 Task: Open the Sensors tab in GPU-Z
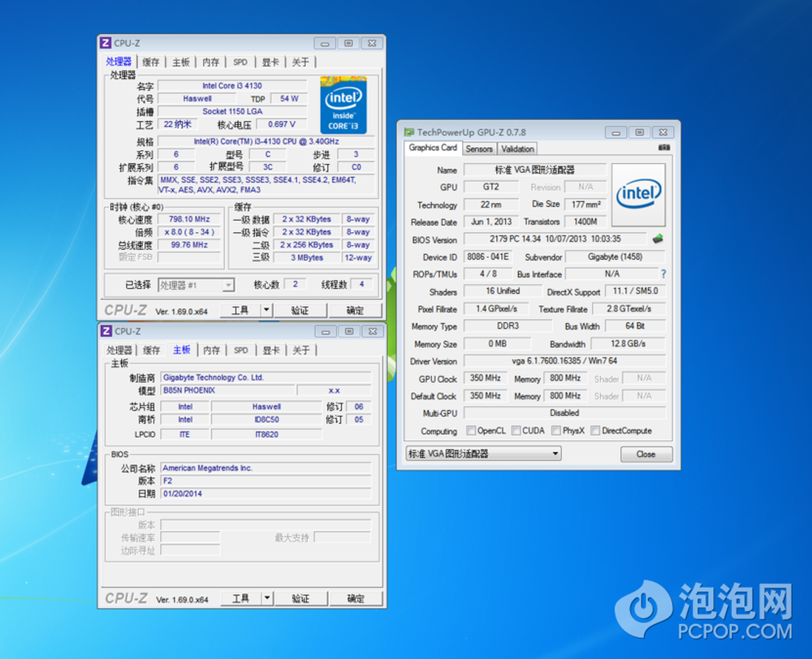(479, 149)
